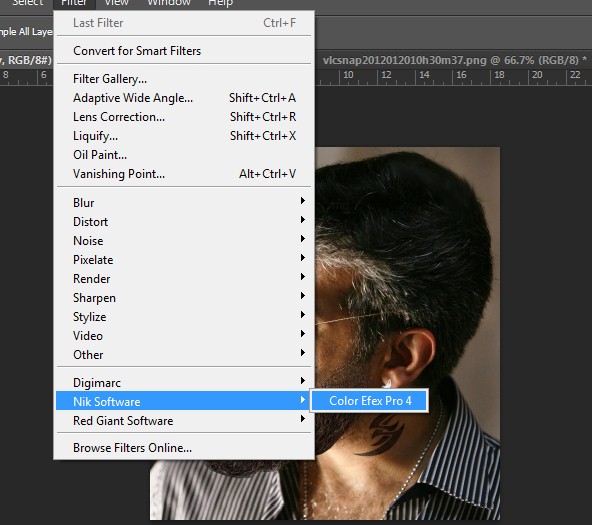Expand the Blur submenu
Image resolution: width=592 pixels, height=525 pixels.
click(x=184, y=203)
